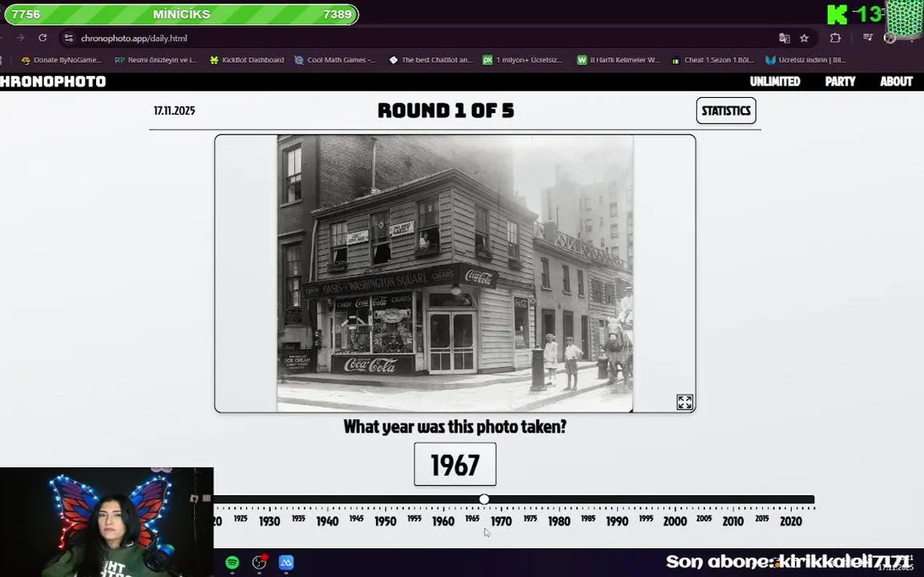Expand photo with fullscreen icon
Image resolution: width=924 pixels, height=577 pixels.
[x=684, y=402]
